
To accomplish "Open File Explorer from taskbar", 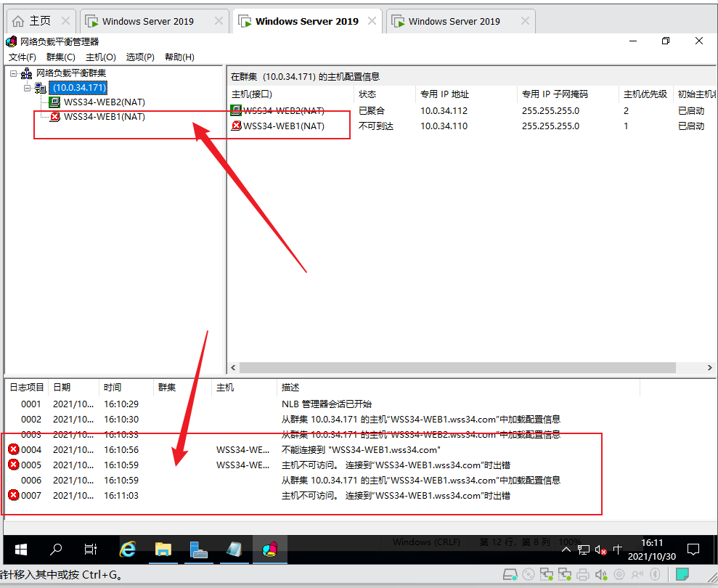I will pos(163,550).
